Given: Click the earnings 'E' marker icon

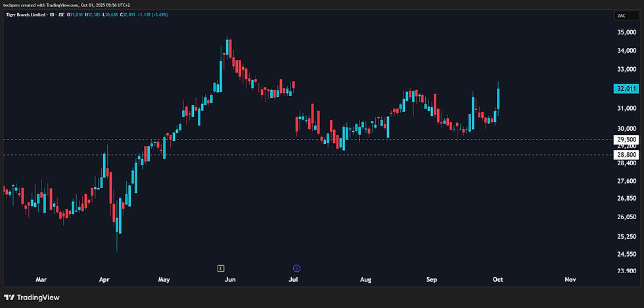Looking at the screenshot, I should coord(221,269).
